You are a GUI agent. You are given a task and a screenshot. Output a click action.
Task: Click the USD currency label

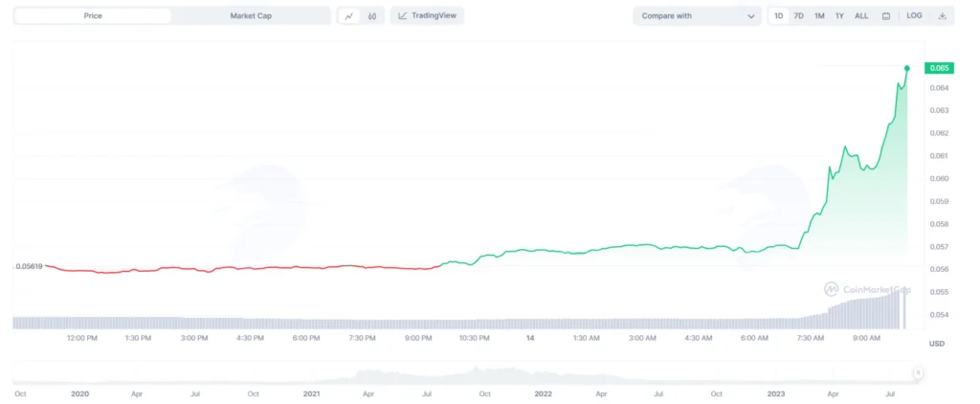[937, 344]
